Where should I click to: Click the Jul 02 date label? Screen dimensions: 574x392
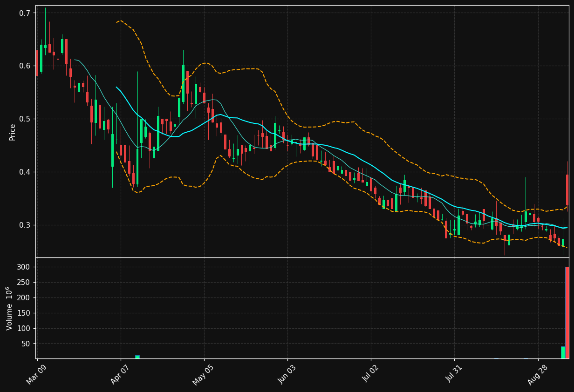point(370,374)
